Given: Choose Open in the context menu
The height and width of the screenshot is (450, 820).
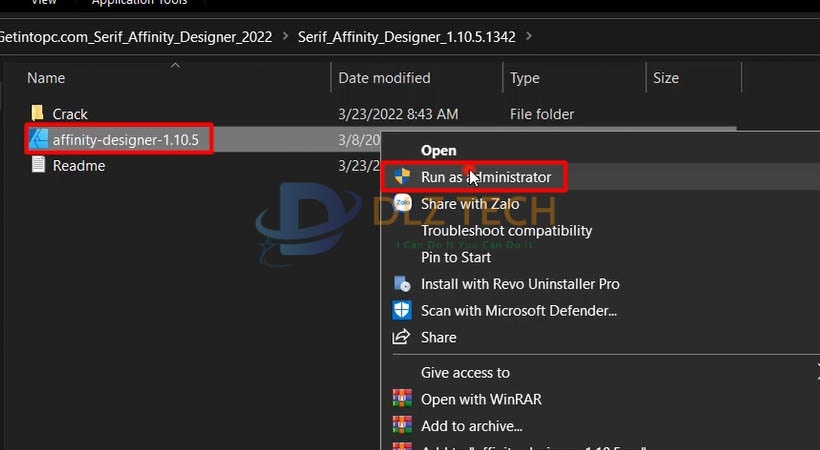Looking at the screenshot, I should 438,150.
